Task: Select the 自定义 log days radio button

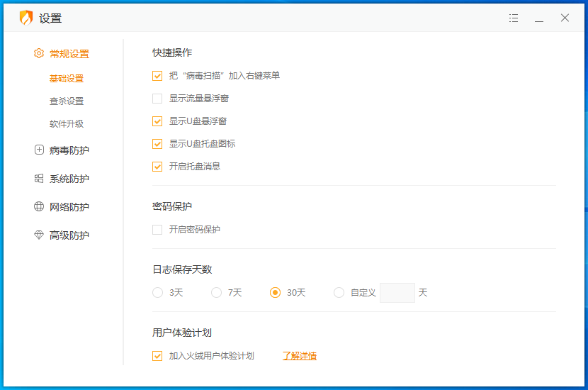Action: click(x=339, y=293)
